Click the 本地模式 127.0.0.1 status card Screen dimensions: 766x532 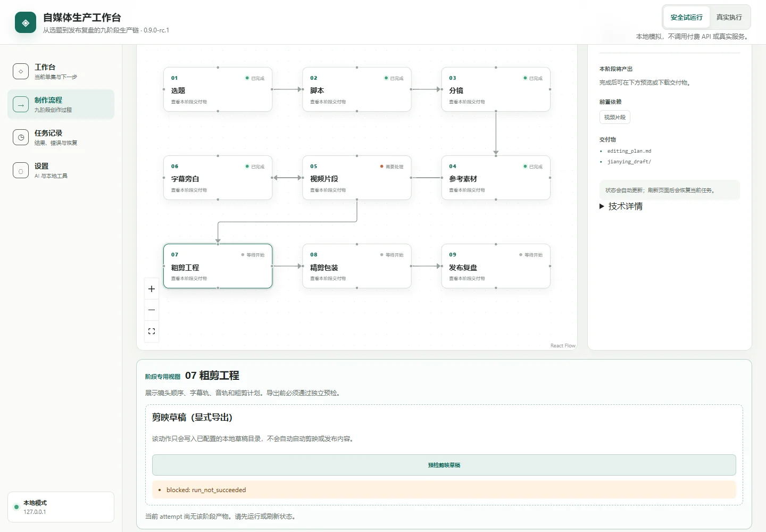tap(61, 507)
